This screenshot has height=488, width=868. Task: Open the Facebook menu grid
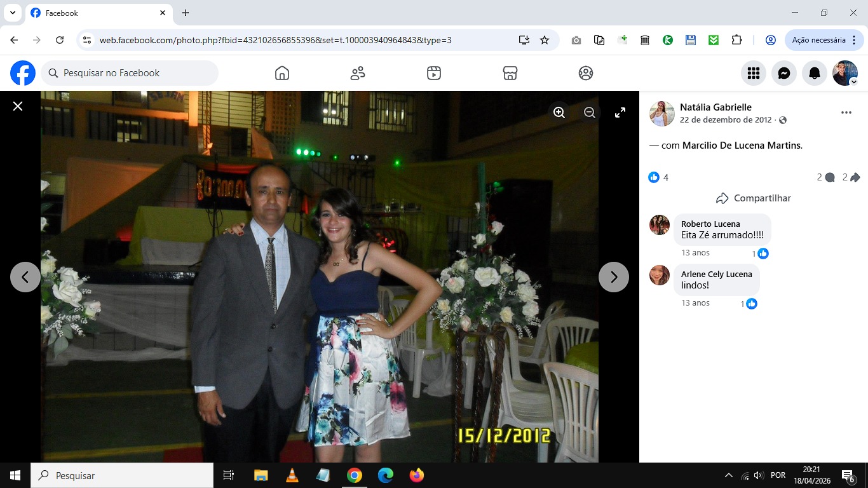[754, 74]
